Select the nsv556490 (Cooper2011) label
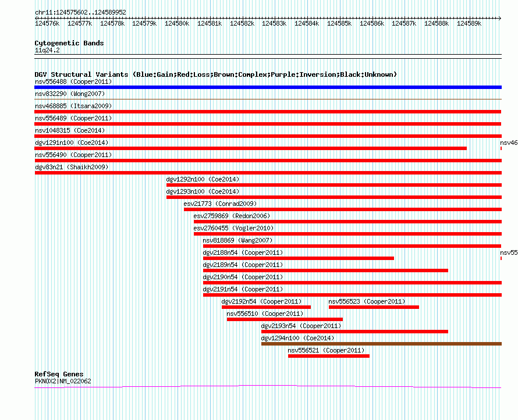The image size is (518, 420). pos(73,155)
